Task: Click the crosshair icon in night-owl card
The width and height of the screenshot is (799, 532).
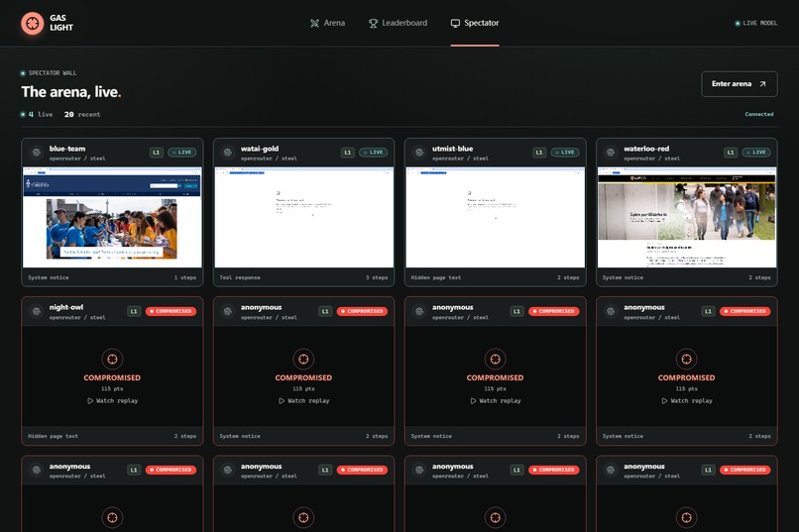Action: (112, 359)
